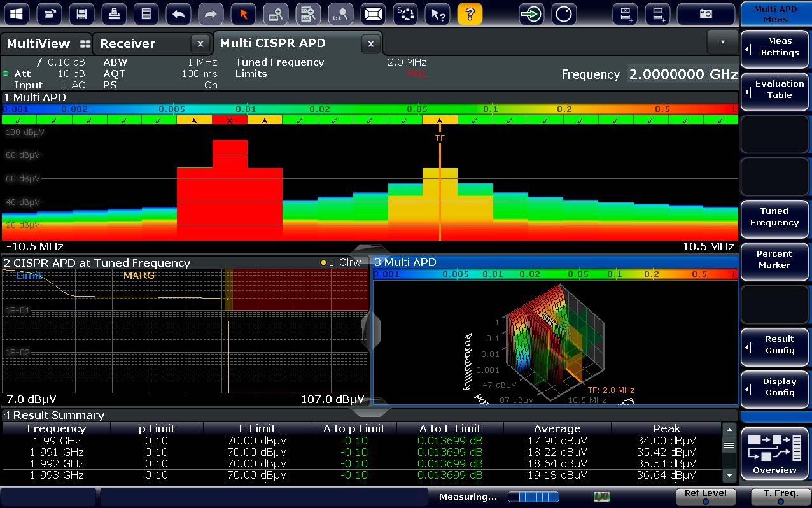Open a file with the folder icon
The width and height of the screenshot is (812, 508).
[x=49, y=13]
